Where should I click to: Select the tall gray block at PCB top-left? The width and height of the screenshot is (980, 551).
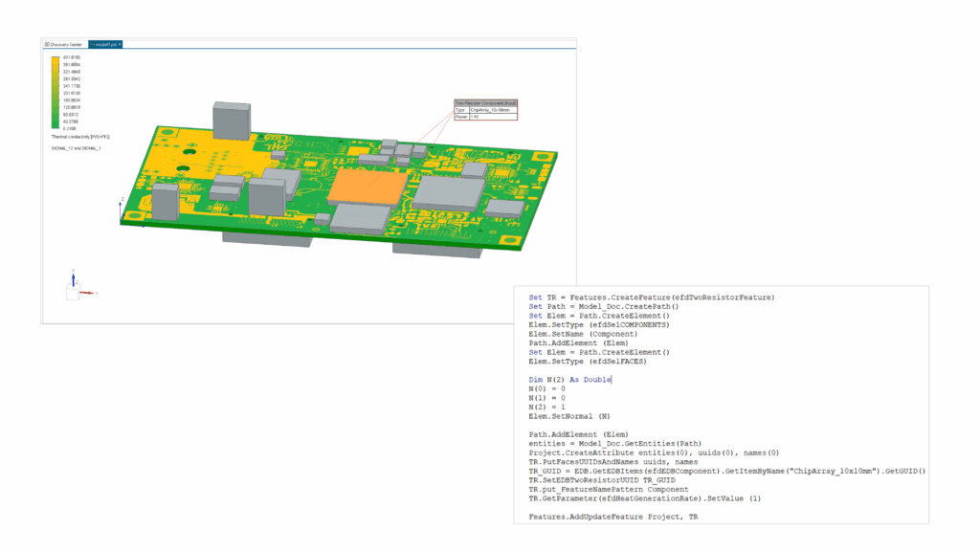point(232,120)
